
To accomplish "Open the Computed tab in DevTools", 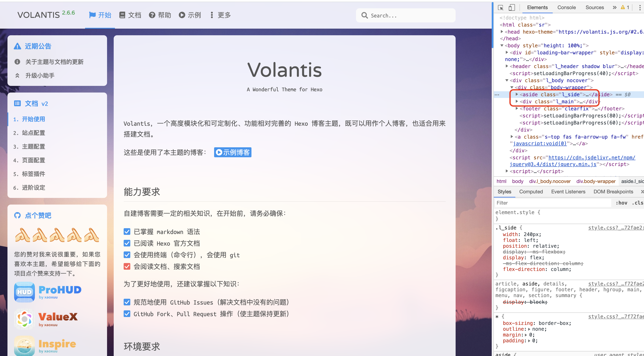I will pyautogui.click(x=531, y=191).
